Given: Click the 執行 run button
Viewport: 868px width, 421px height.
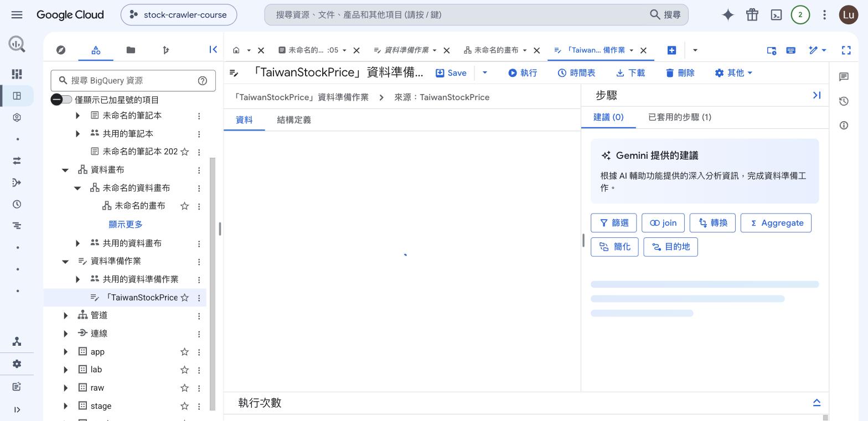Looking at the screenshot, I should pos(523,72).
